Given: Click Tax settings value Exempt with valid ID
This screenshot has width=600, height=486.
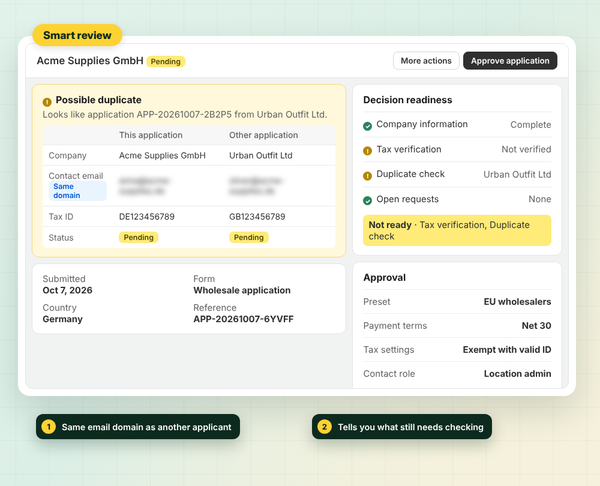Looking at the screenshot, I should [x=507, y=350].
